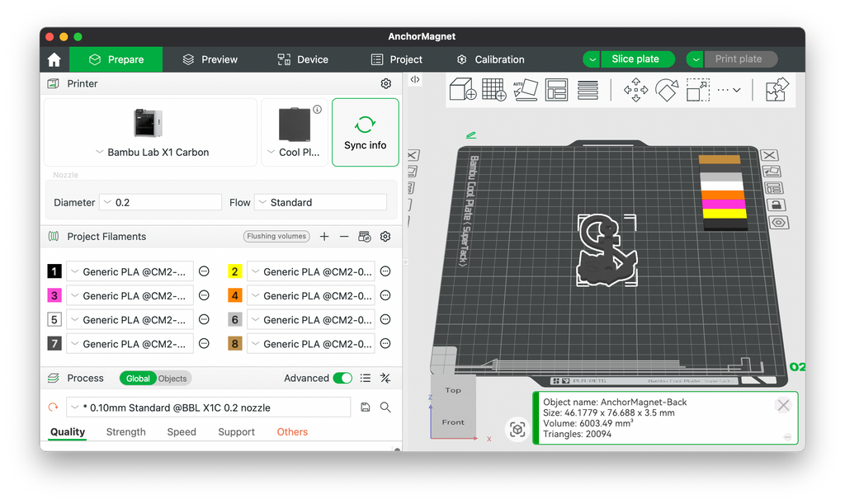Click the bed plate info icon
The height and width of the screenshot is (504, 845).
pos(318,110)
